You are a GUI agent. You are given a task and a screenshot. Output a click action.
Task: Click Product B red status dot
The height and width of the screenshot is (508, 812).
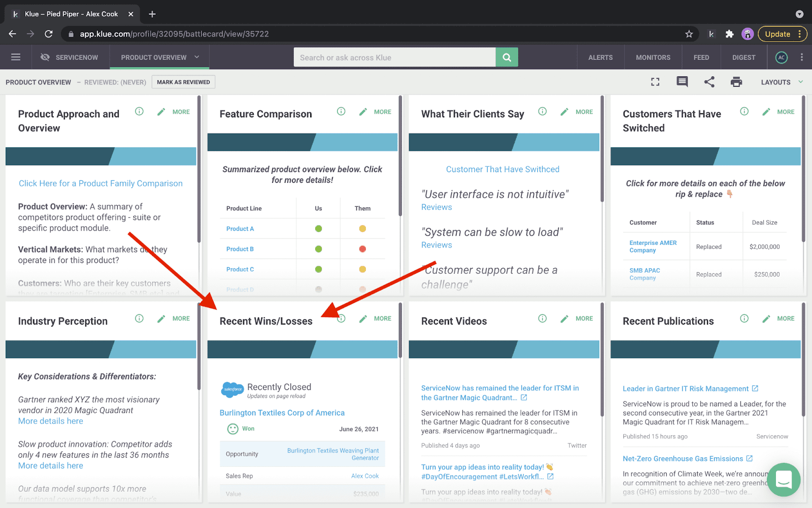362,249
